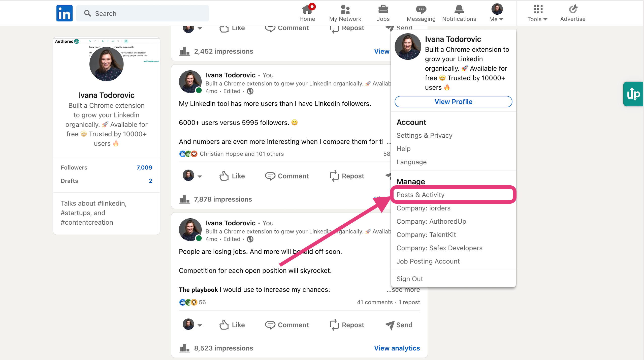Click the View Profile button

pyautogui.click(x=453, y=102)
